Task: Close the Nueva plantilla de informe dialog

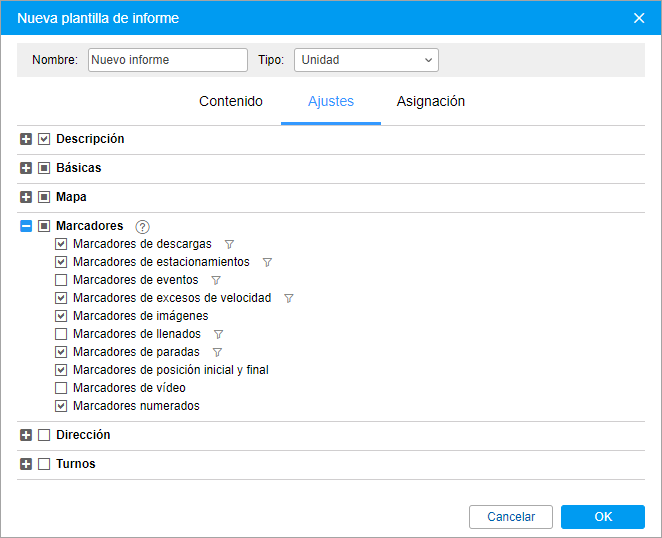Action: pos(640,18)
